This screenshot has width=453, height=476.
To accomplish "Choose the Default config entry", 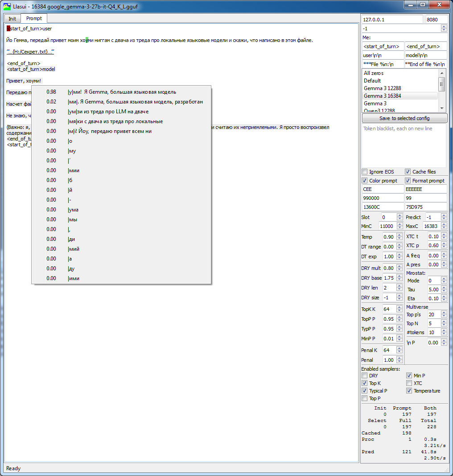I will coord(400,80).
